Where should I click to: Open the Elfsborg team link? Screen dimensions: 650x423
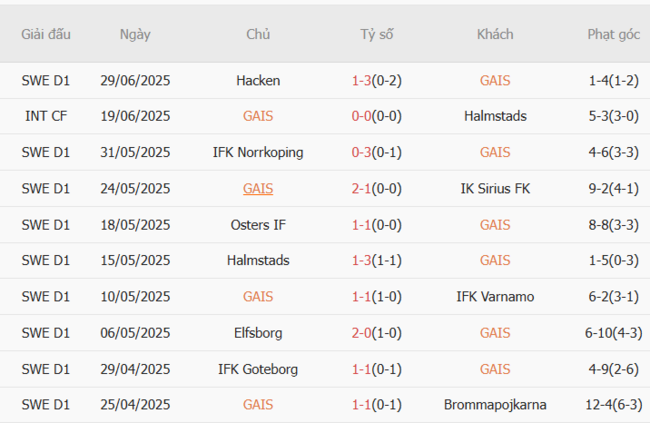click(258, 332)
